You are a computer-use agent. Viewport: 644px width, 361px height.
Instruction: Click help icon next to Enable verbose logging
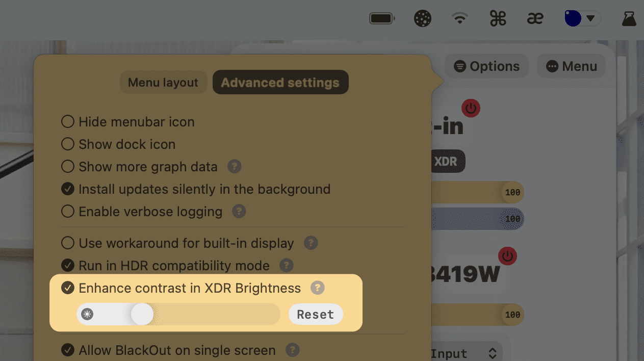(239, 212)
